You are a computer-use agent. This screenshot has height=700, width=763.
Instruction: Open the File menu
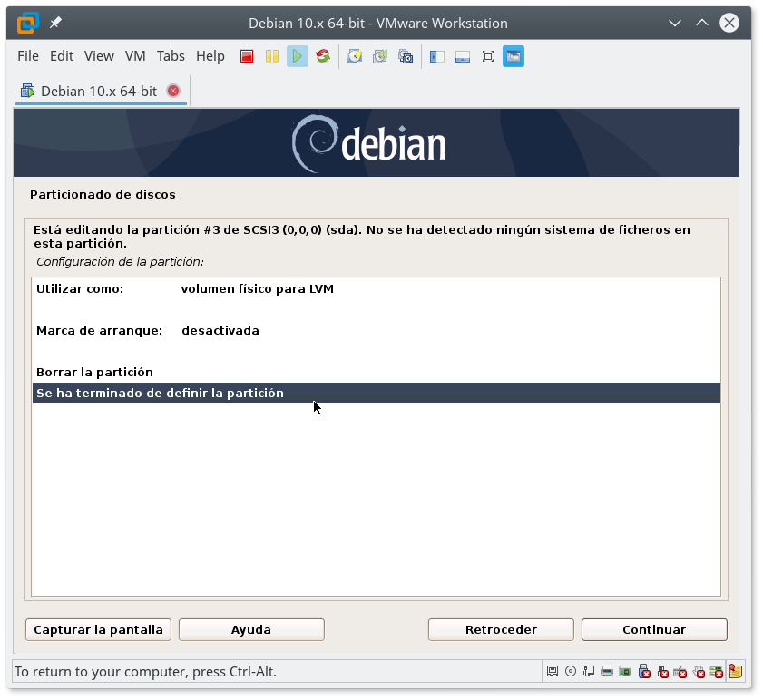pyautogui.click(x=28, y=56)
